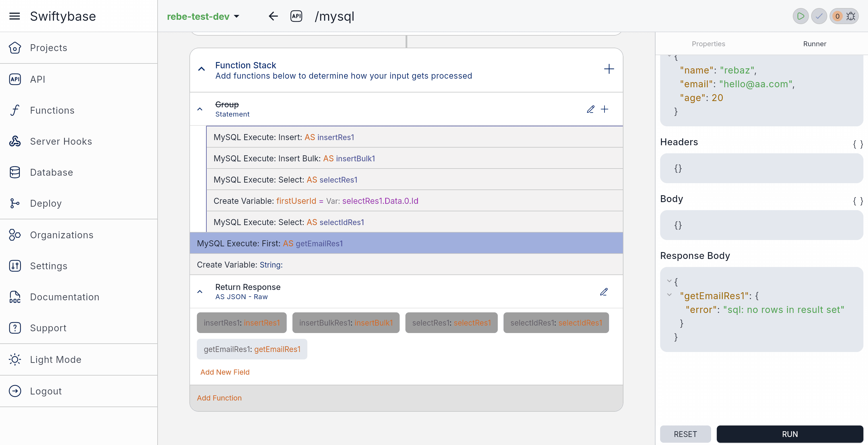
Task: Switch to the Runner tab
Action: pyautogui.click(x=814, y=44)
